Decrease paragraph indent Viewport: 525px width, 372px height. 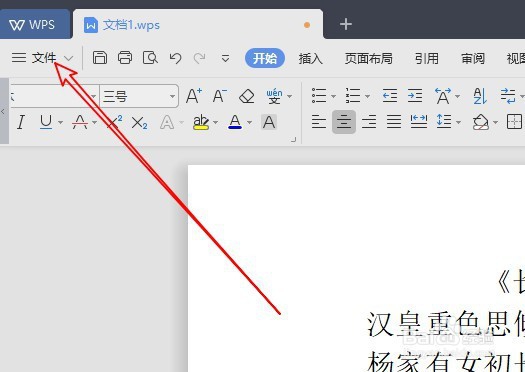coord(390,96)
